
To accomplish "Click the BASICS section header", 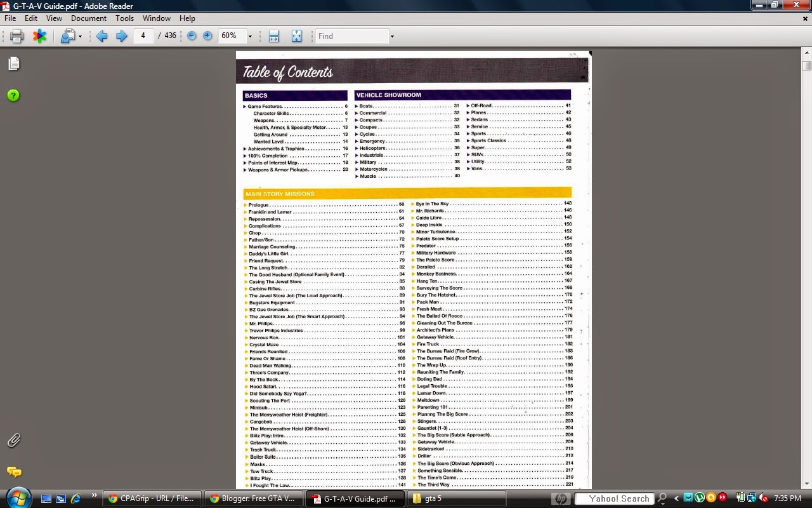I will coord(295,95).
